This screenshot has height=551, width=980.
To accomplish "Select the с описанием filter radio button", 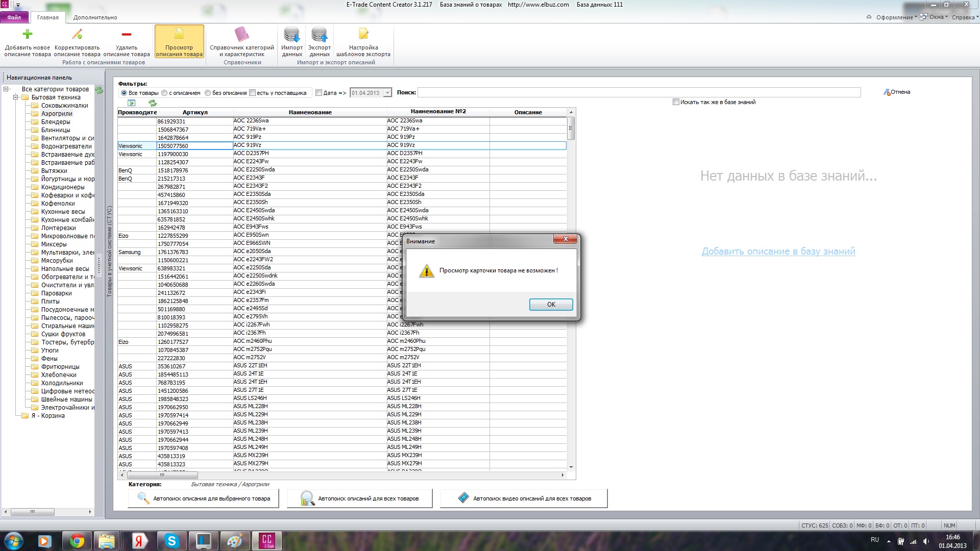I will tap(164, 93).
